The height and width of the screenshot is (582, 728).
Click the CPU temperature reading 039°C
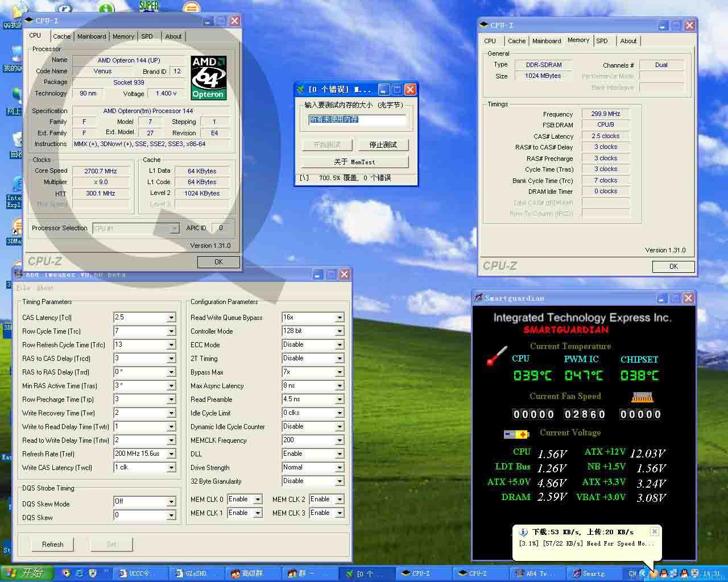(x=532, y=376)
